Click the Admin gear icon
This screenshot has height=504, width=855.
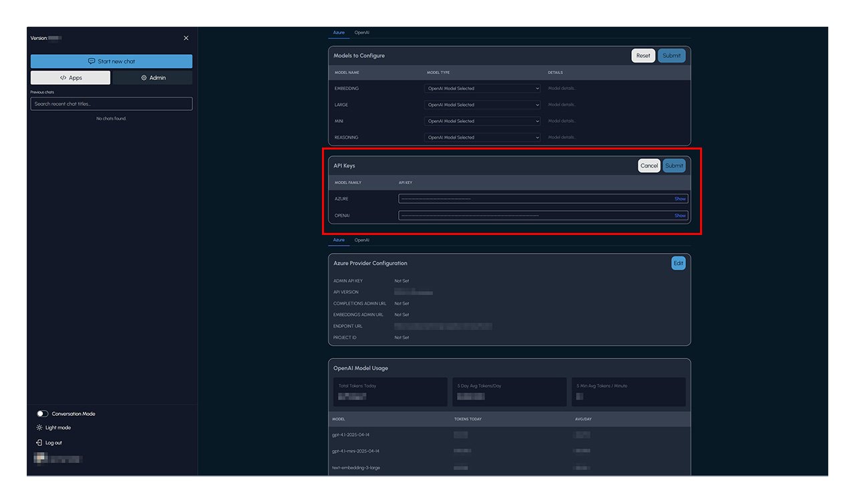(144, 78)
